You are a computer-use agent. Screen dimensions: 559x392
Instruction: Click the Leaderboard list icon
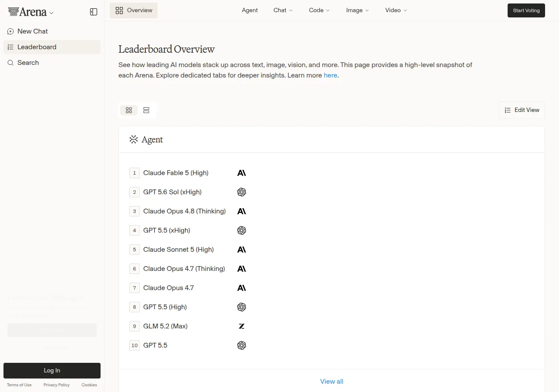(x=10, y=47)
